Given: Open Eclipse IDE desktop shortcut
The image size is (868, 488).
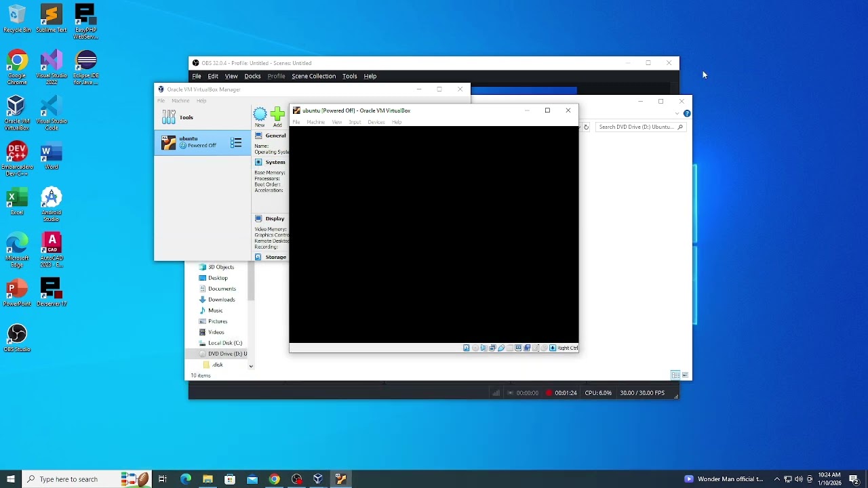Looking at the screenshot, I should [86, 67].
